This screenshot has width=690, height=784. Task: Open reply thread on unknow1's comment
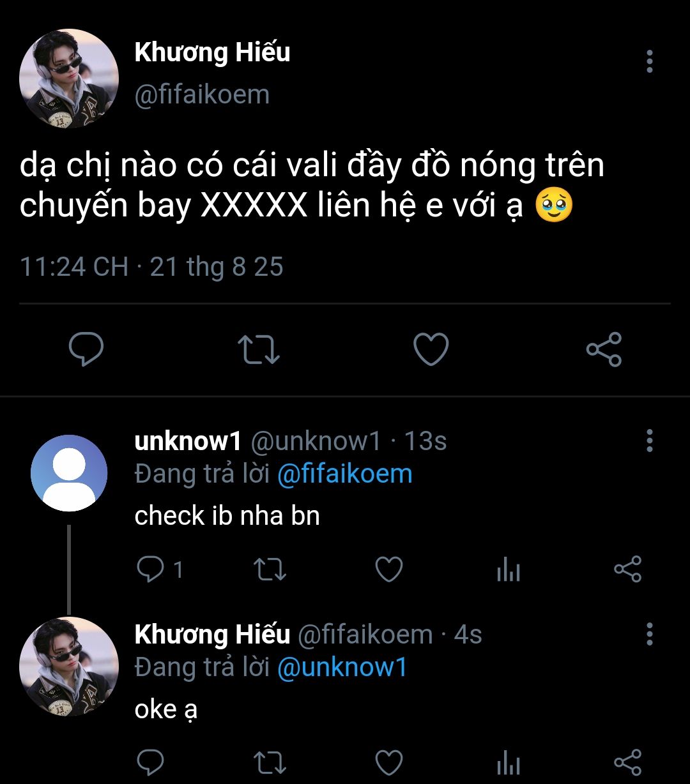coord(151,569)
